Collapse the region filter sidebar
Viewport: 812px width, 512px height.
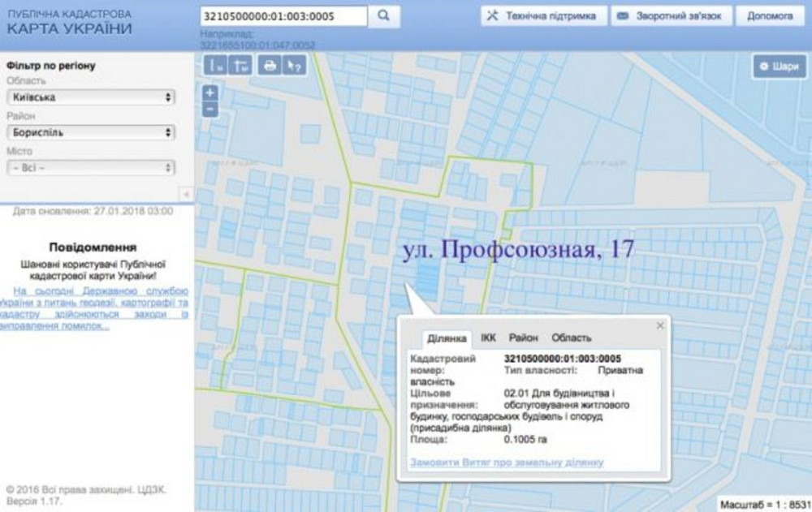(x=185, y=194)
